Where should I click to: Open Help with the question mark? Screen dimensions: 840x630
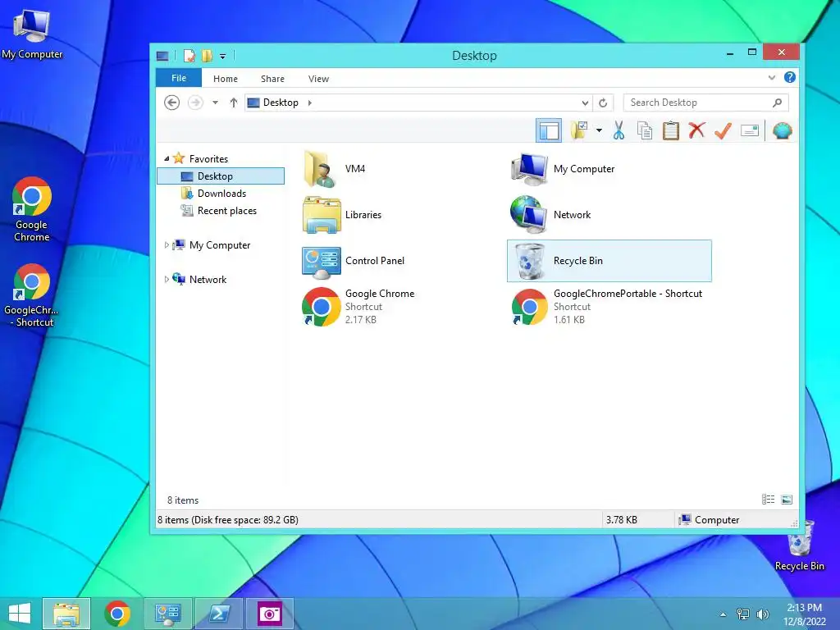coord(790,77)
